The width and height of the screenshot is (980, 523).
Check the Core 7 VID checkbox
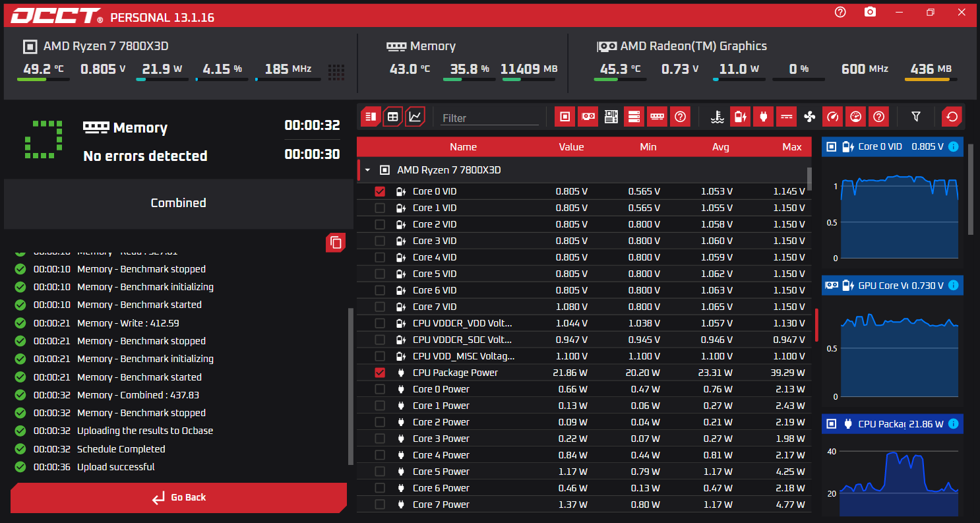point(380,307)
